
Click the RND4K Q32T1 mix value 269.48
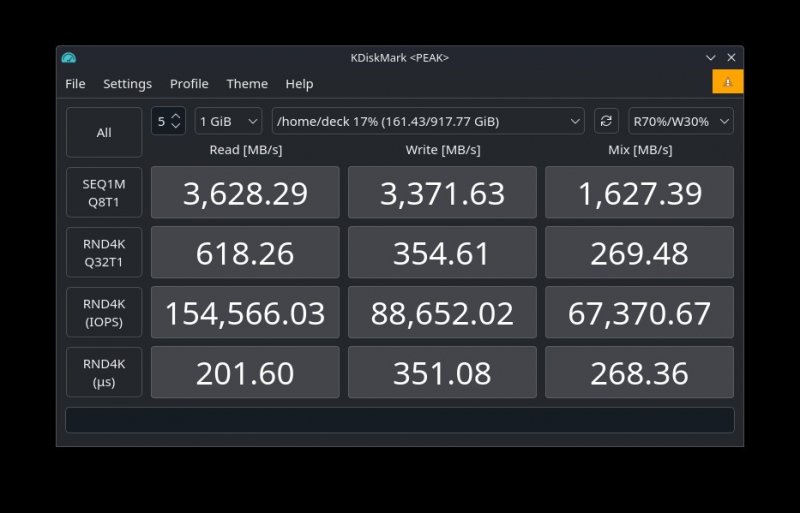(x=639, y=253)
